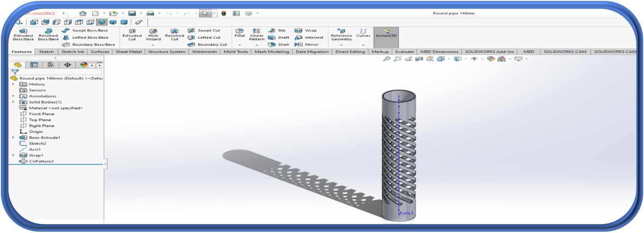
Task: Open the Evaluate tab
Action: (405, 52)
